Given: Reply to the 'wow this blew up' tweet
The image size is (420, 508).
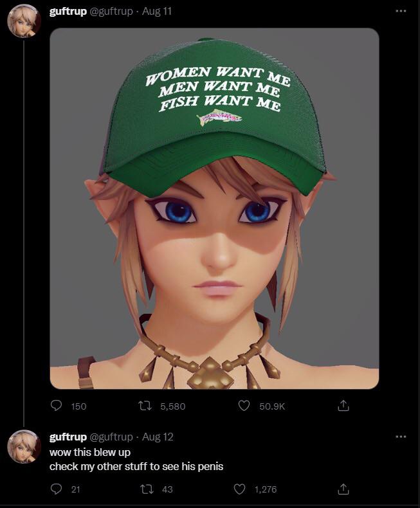Looking at the screenshot, I should point(57,489).
